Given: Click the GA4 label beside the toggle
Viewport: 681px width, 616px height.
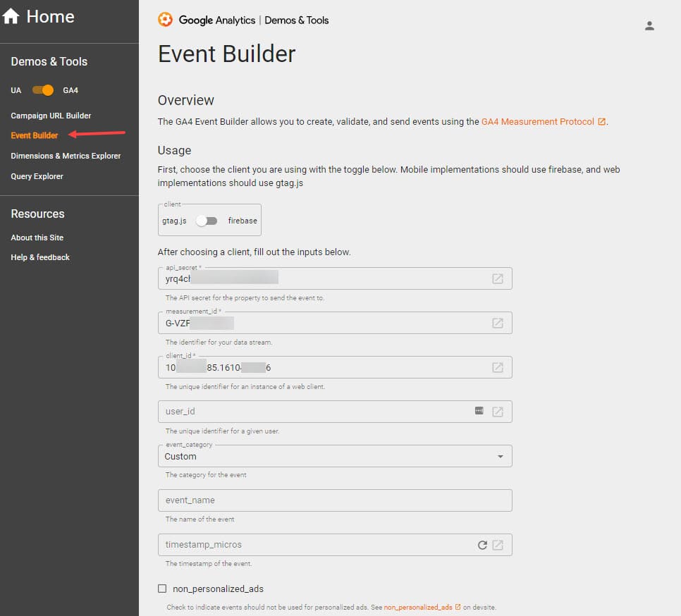Looking at the screenshot, I should pos(70,90).
